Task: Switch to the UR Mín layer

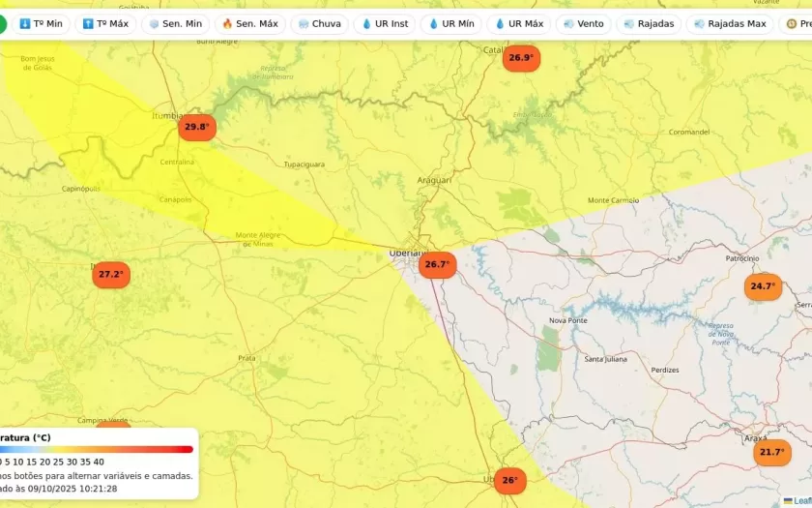Action: tap(450, 23)
